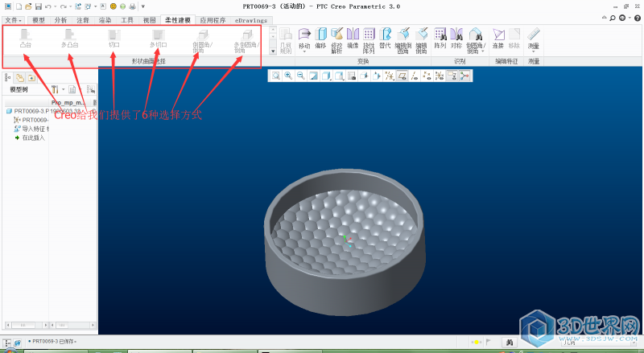Select PRT0069-3.PRT in the model tree
The image size is (644, 353).
pos(28,111)
